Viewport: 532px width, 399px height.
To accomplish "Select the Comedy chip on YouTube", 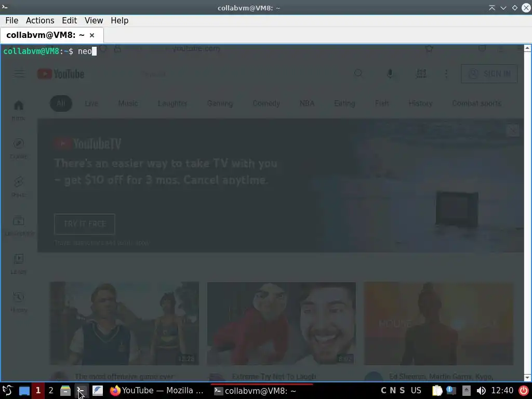I will point(267,103).
